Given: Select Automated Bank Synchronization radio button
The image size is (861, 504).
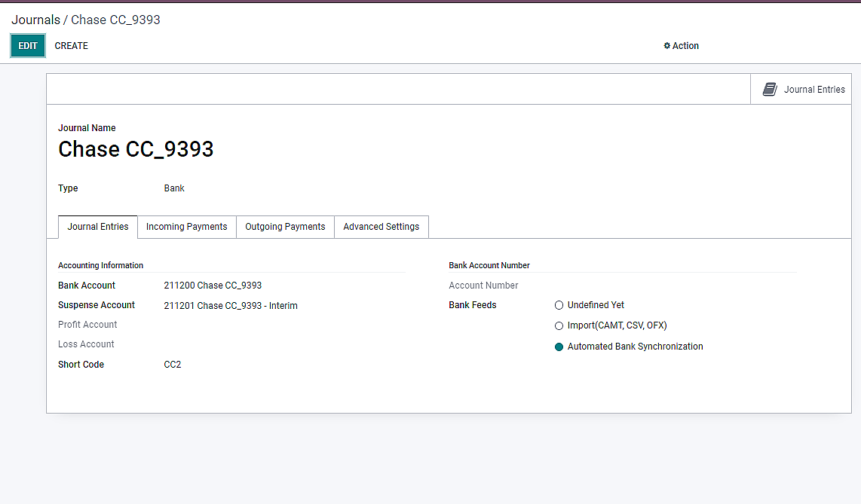Looking at the screenshot, I should tap(559, 347).
